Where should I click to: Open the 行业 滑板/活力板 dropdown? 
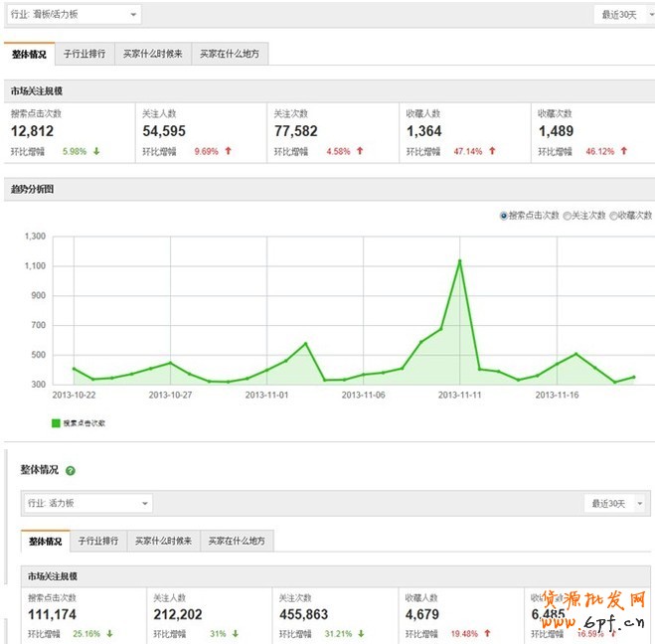[74, 15]
